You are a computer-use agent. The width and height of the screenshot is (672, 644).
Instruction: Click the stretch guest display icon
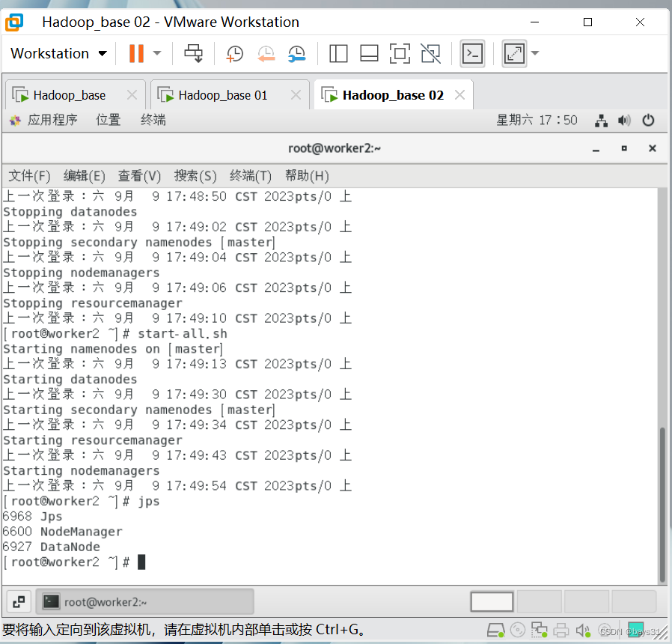[514, 54]
